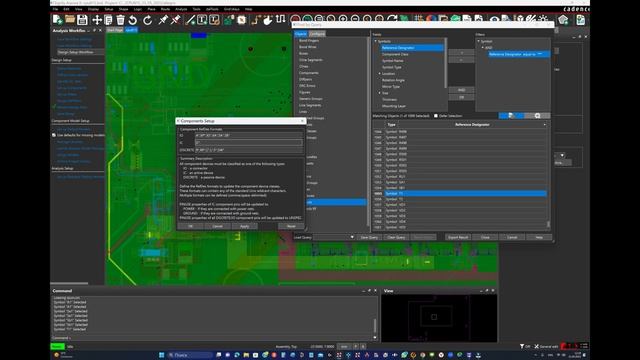Collapse the AND node in Filters

482,47
